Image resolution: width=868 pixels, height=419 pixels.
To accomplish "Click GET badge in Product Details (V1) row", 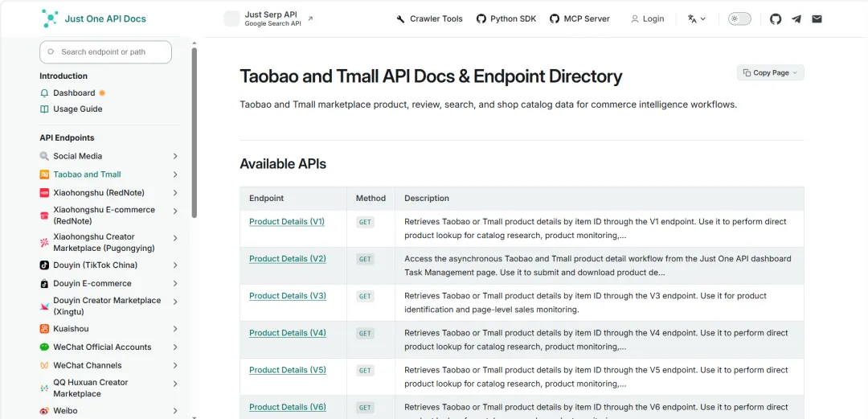I will click(x=365, y=222).
